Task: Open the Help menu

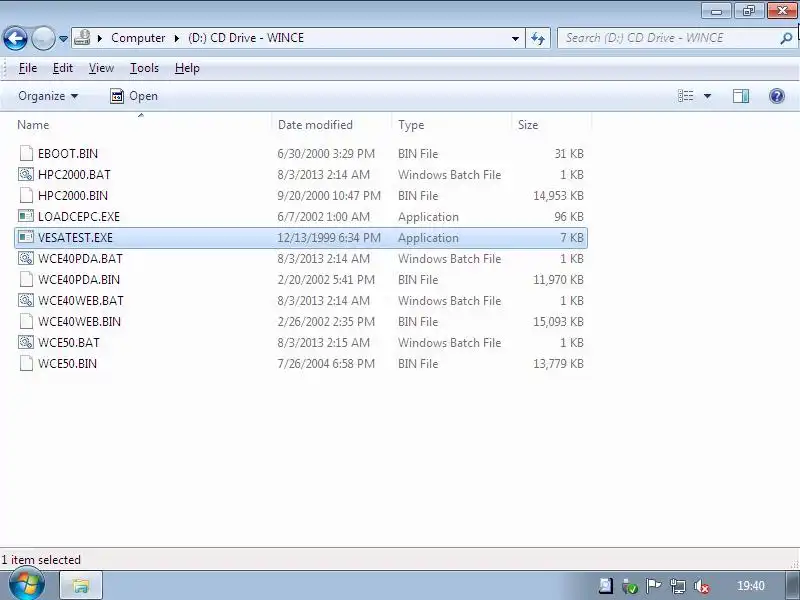Action: [187, 68]
